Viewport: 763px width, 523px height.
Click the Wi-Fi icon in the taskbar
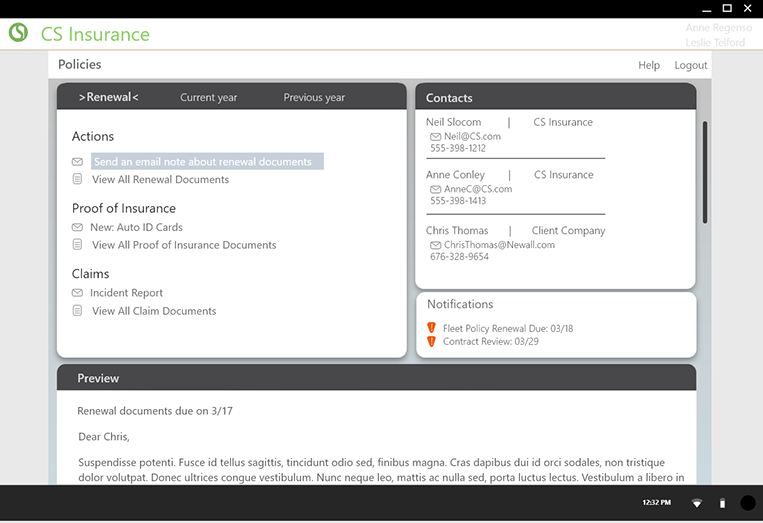click(x=697, y=503)
